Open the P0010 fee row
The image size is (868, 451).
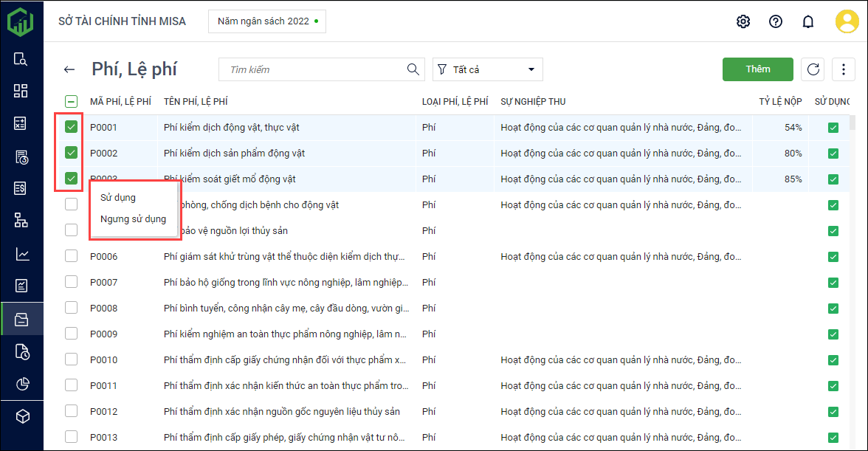(x=284, y=359)
